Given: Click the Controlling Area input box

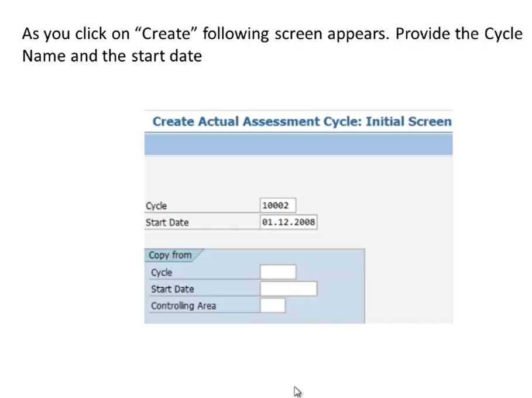Looking at the screenshot, I should pos(273,306).
